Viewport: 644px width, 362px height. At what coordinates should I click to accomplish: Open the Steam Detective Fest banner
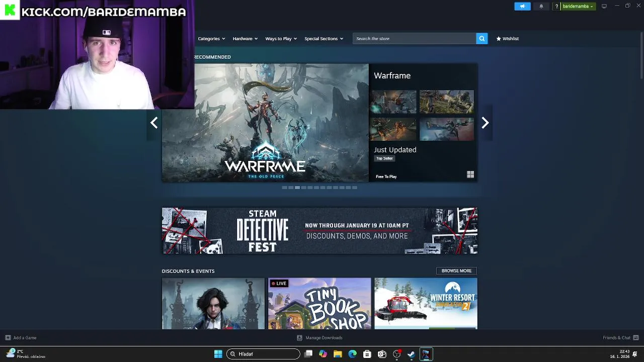pyautogui.click(x=319, y=231)
